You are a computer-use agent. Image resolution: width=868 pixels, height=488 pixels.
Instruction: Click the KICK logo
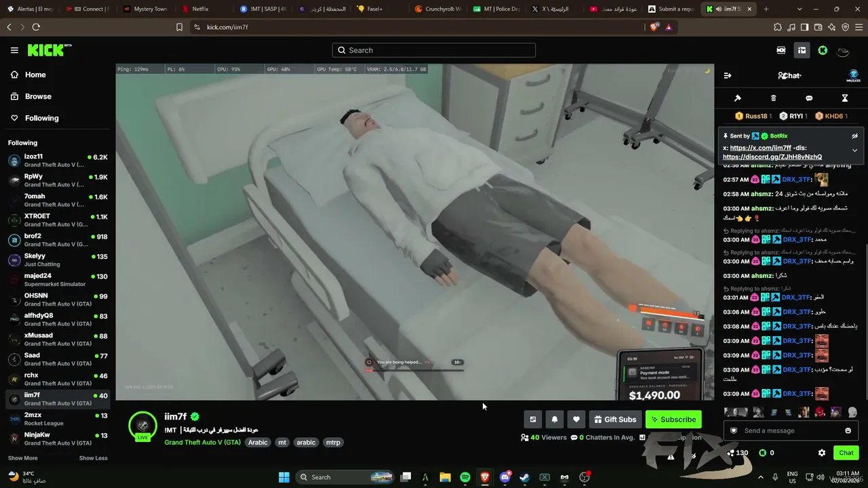point(50,50)
